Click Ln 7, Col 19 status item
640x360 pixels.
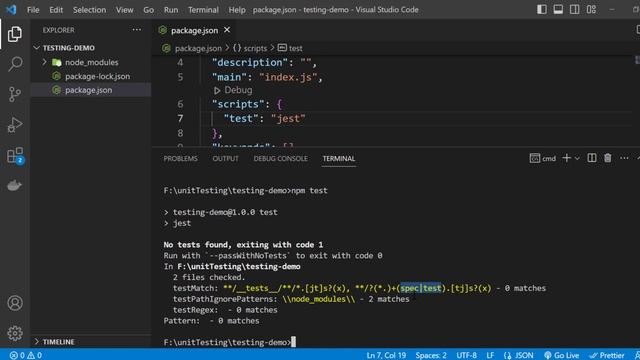386,355
